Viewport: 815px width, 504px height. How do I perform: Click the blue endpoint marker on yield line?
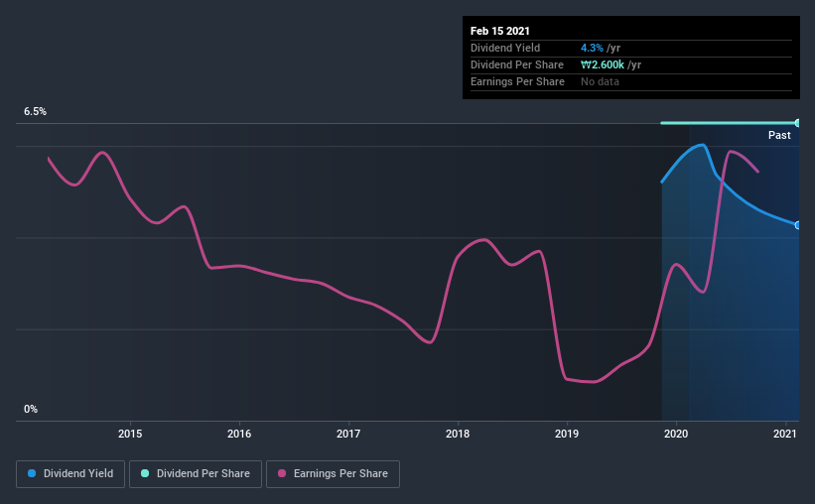(x=797, y=225)
